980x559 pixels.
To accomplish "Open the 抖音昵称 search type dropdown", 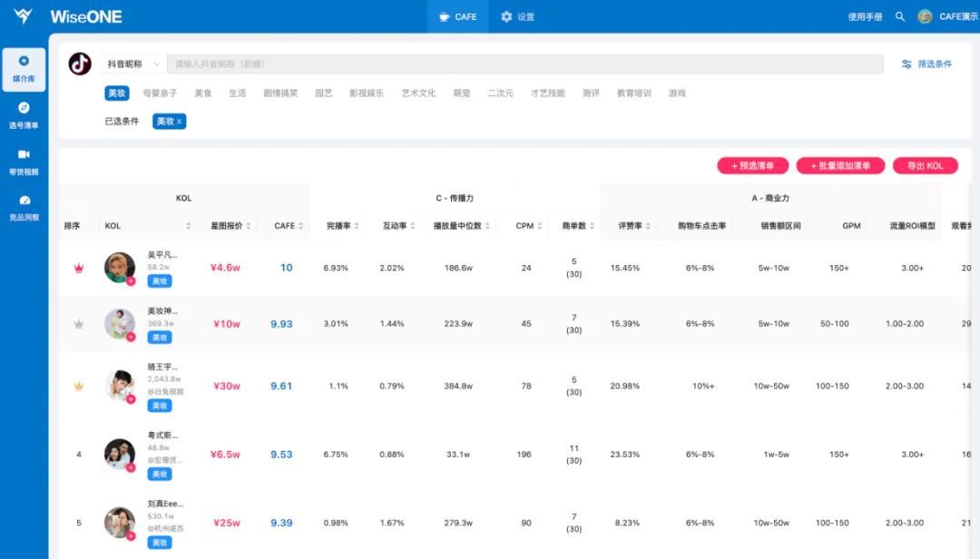I will (x=132, y=64).
